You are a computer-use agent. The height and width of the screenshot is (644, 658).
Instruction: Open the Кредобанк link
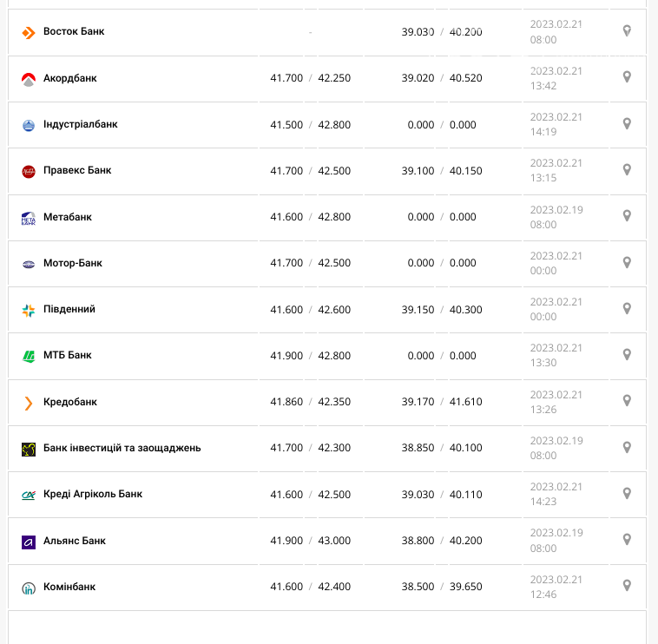[70, 402]
